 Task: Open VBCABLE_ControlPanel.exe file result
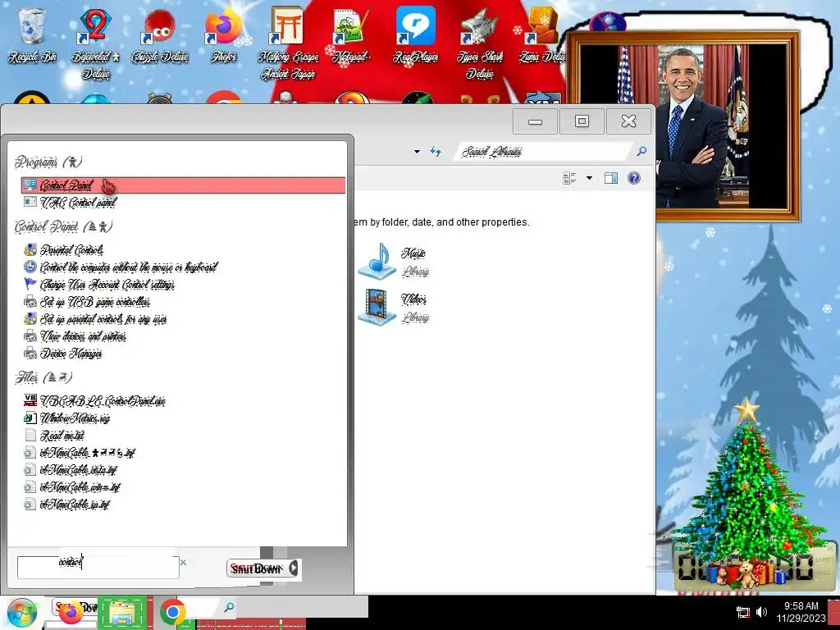tap(95, 401)
